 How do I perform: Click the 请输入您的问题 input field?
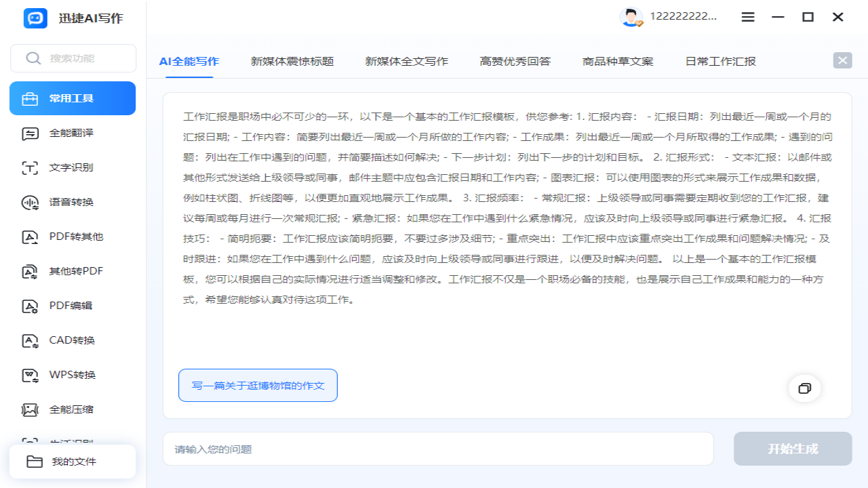coord(437,448)
